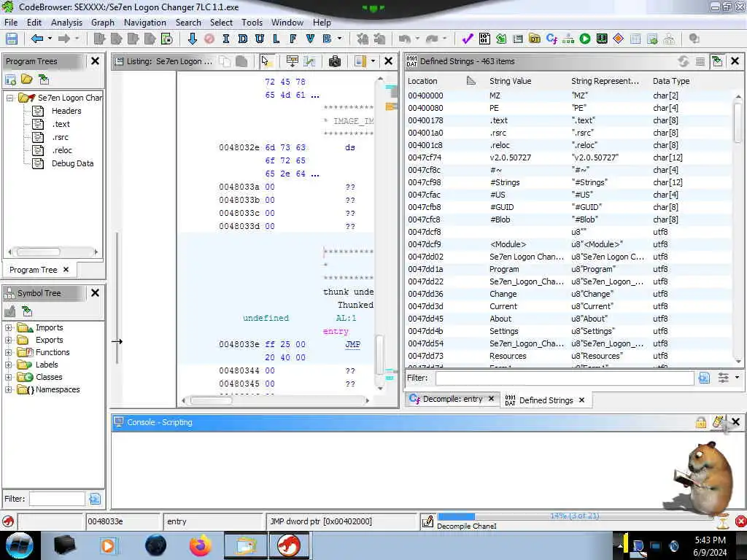Viewport: 747px width, 560px height.
Task: Toggle Defined Strings selection navigation icon
Action: click(716, 61)
